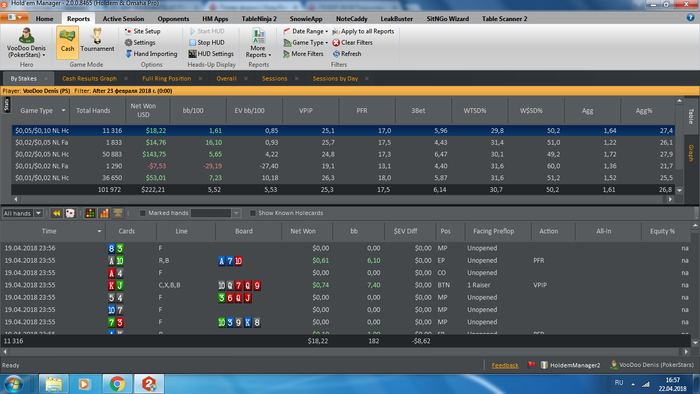The width and height of the screenshot is (700, 394).
Task: Click the colored grid matrix icon
Action: point(90,213)
